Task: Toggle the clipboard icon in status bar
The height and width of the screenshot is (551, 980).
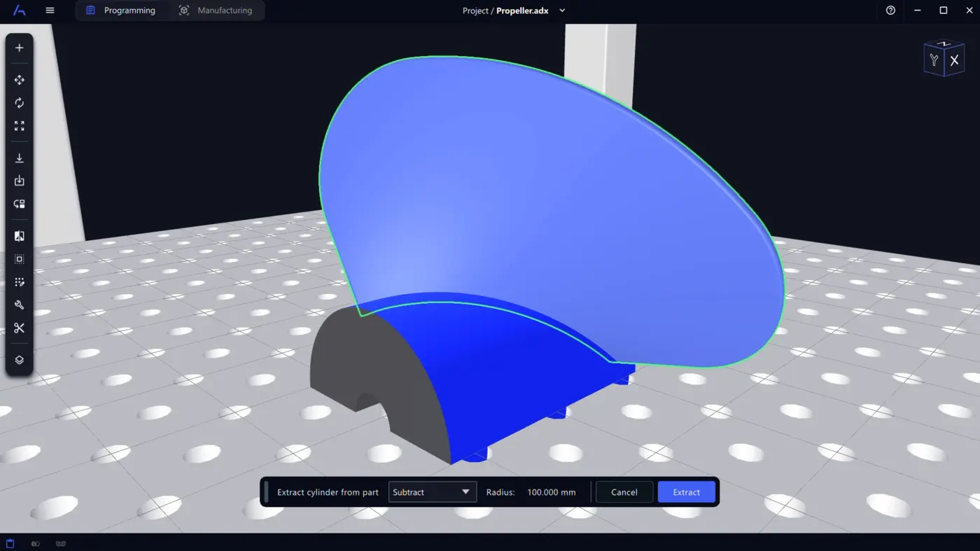Action: coord(10,543)
